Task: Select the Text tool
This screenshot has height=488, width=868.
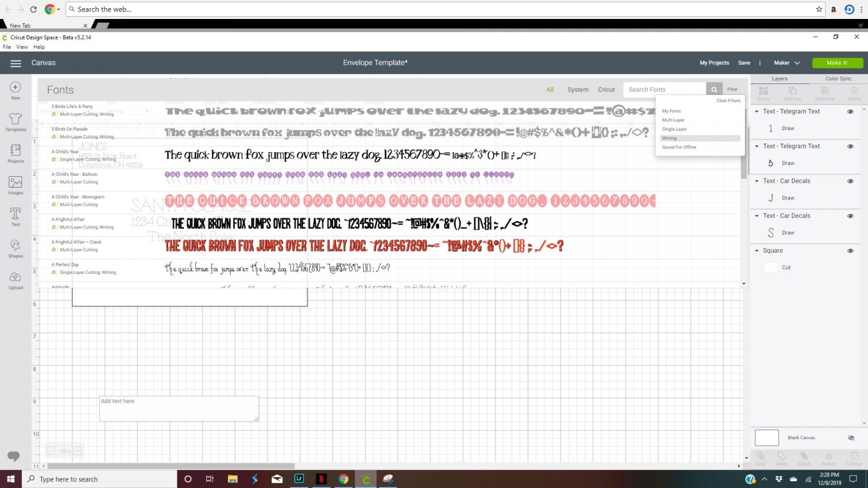Action: [15, 216]
